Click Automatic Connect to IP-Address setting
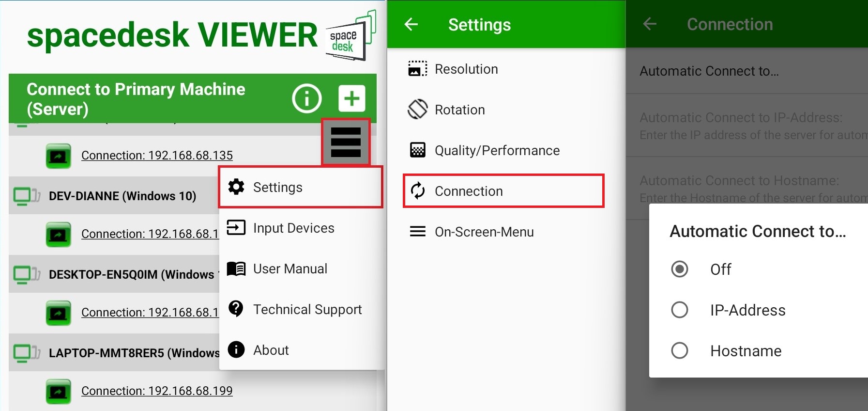This screenshot has width=868, height=411. [747, 126]
